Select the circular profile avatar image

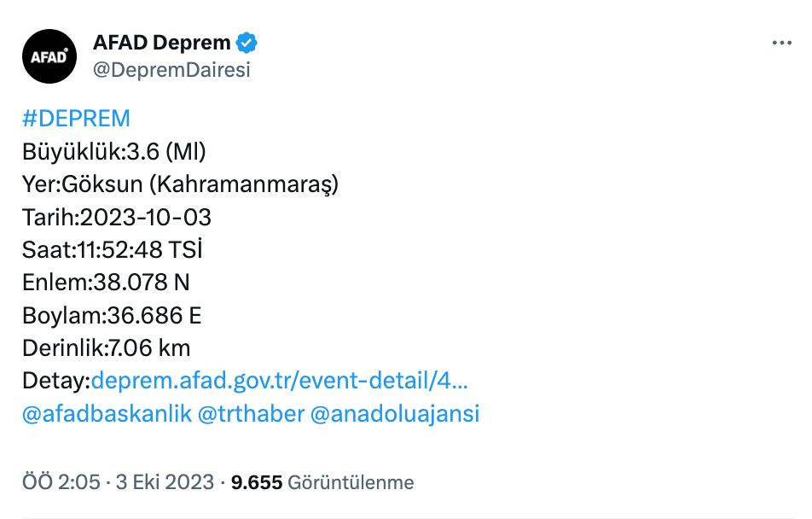(x=49, y=55)
